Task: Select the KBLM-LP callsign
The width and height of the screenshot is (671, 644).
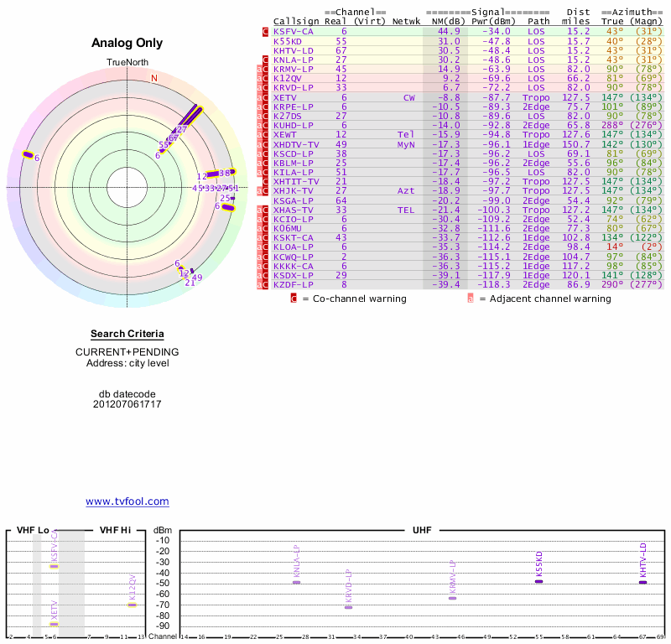Action: (x=293, y=163)
